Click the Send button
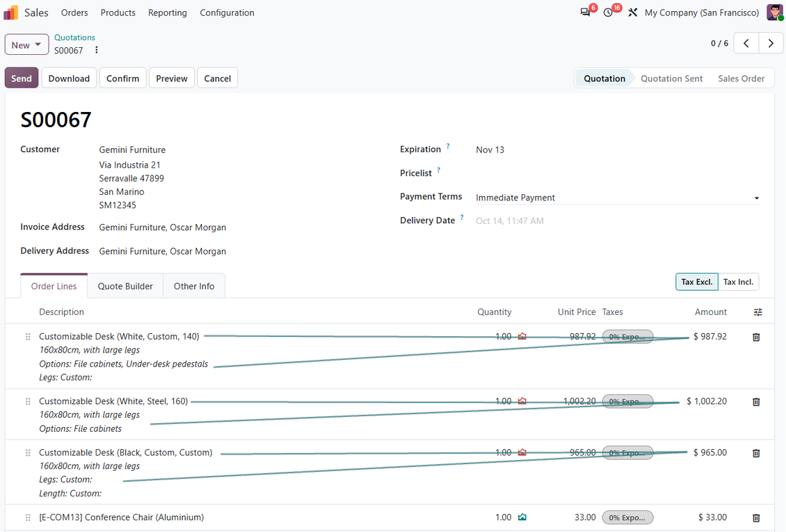Viewport: 786px width, 532px height. (22, 78)
